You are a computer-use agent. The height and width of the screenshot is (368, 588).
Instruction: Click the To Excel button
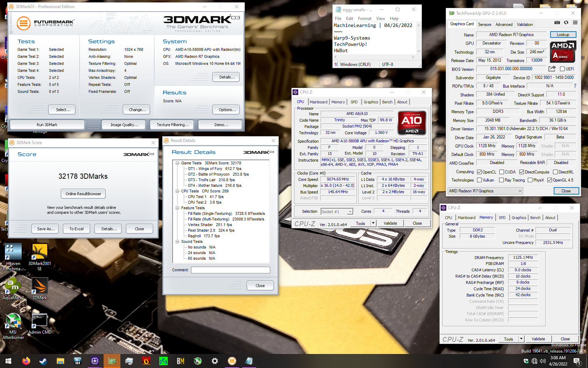point(77,229)
